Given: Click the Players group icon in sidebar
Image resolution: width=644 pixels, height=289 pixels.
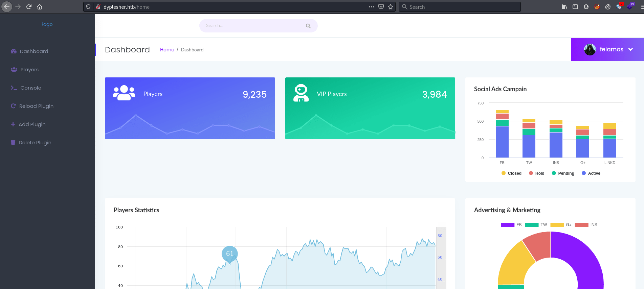Looking at the screenshot, I should click(14, 70).
